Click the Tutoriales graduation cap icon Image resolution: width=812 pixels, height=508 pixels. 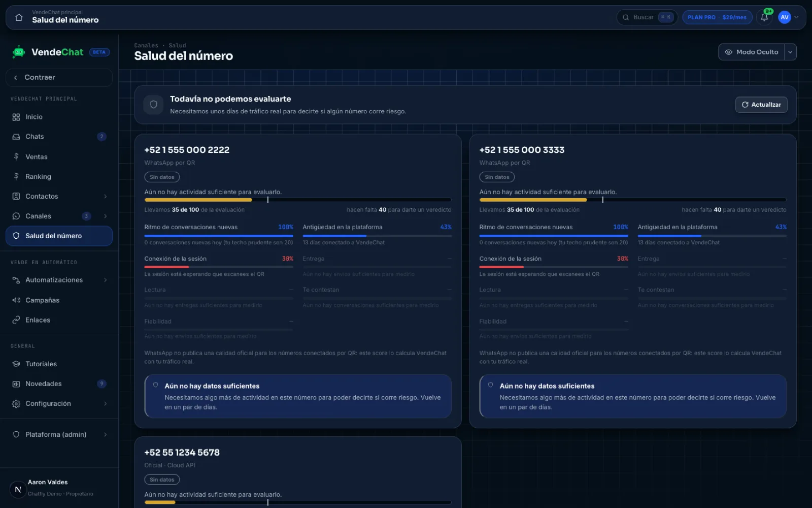click(16, 364)
